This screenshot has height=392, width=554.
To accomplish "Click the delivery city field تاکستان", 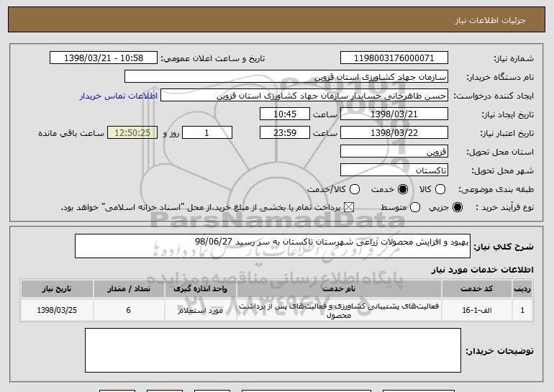I will click(x=394, y=170).
